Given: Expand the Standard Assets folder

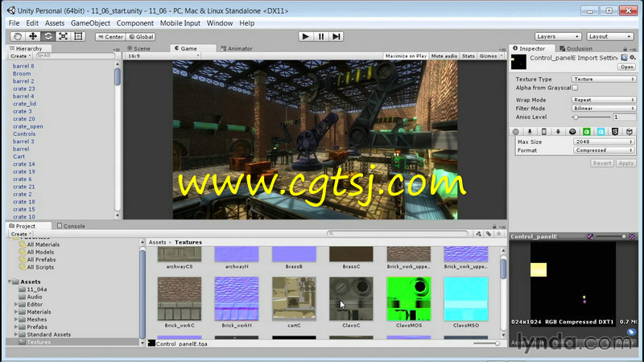Looking at the screenshot, I should pyautogui.click(x=16, y=335).
